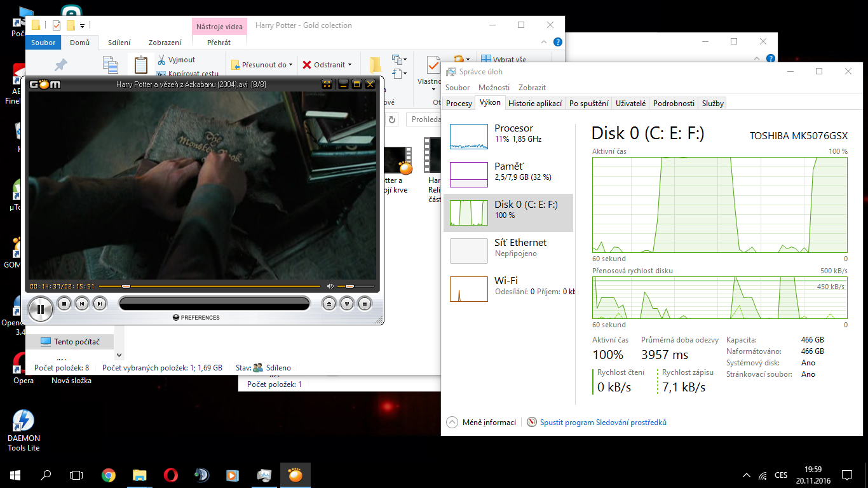Image resolution: width=868 pixels, height=488 pixels.
Task: Mute audio via GOM speaker icon
Action: pos(330,287)
